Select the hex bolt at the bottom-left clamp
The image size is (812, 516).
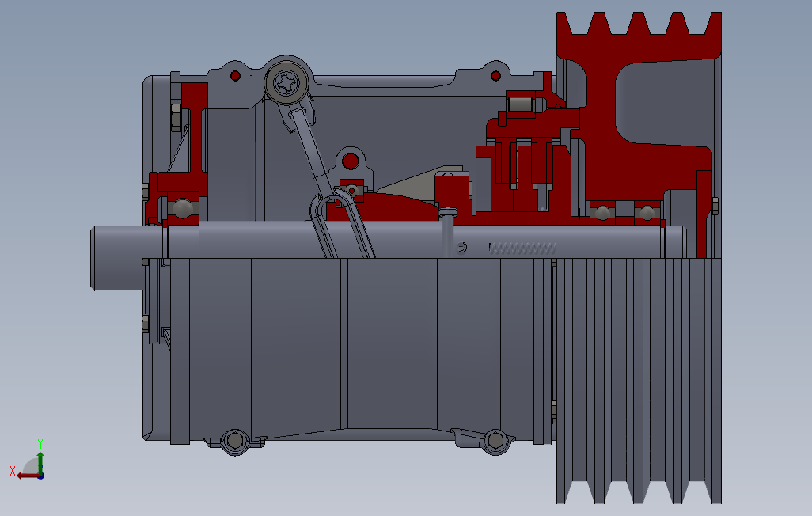pos(235,441)
